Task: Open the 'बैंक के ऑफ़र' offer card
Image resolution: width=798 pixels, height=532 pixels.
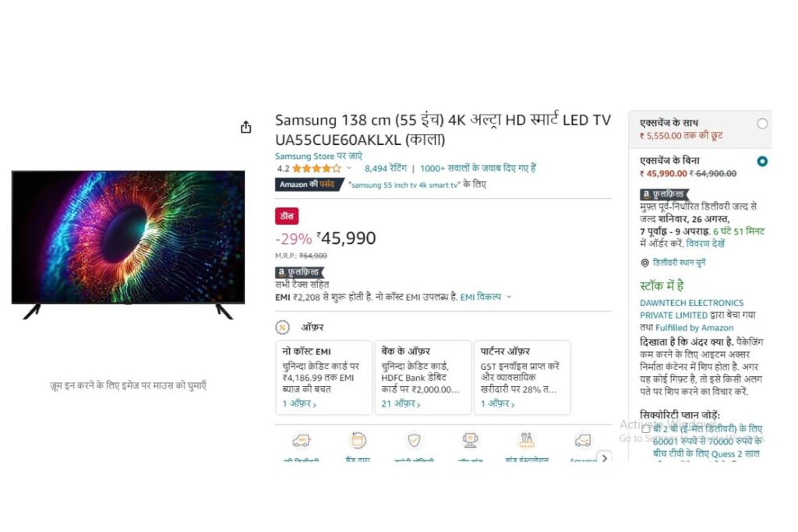Action: click(423, 378)
